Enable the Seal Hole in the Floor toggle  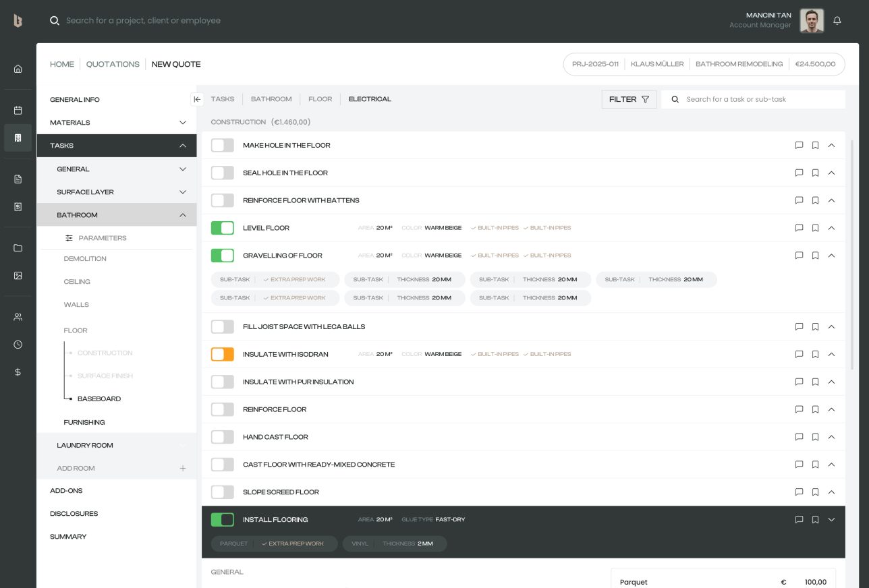click(x=223, y=173)
